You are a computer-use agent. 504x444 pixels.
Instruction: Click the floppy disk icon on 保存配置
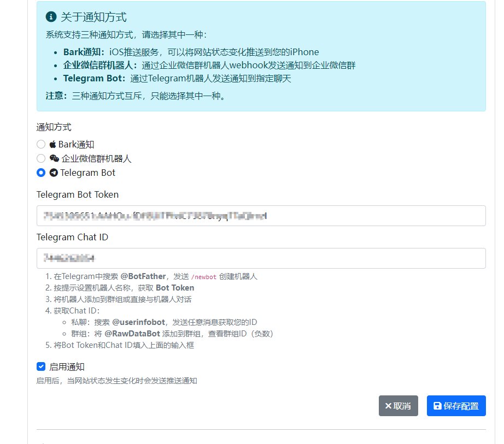437,406
